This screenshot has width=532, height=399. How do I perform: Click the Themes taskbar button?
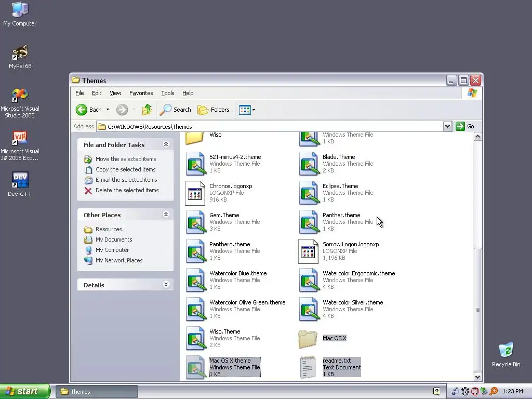[x=96, y=392]
